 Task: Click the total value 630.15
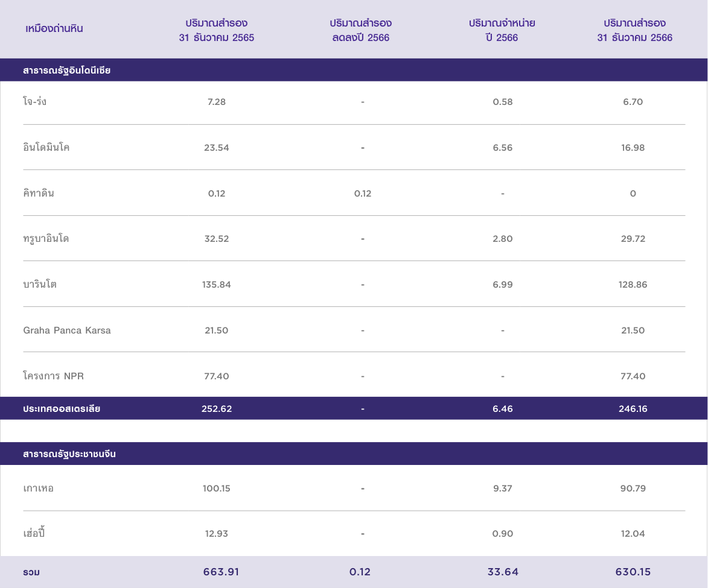633,572
